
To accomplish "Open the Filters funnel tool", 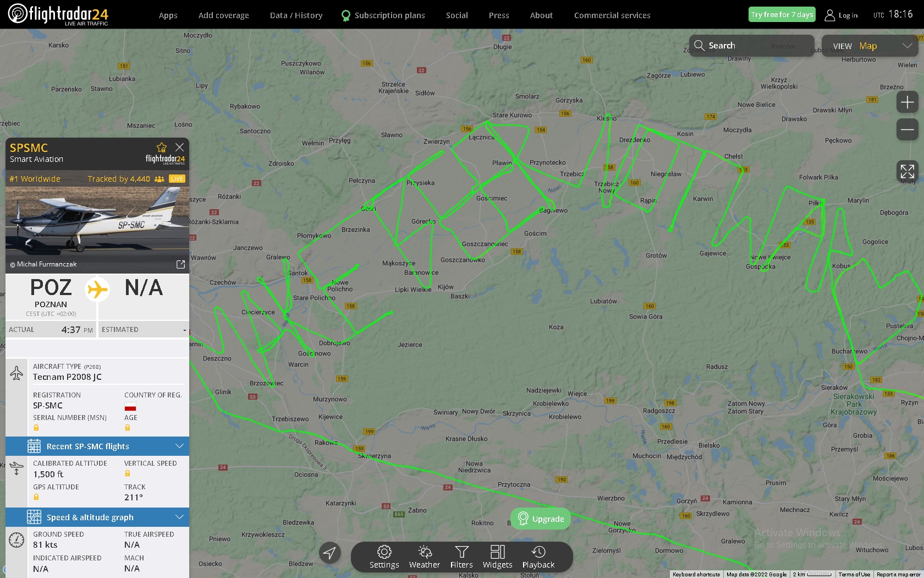I will [461, 556].
